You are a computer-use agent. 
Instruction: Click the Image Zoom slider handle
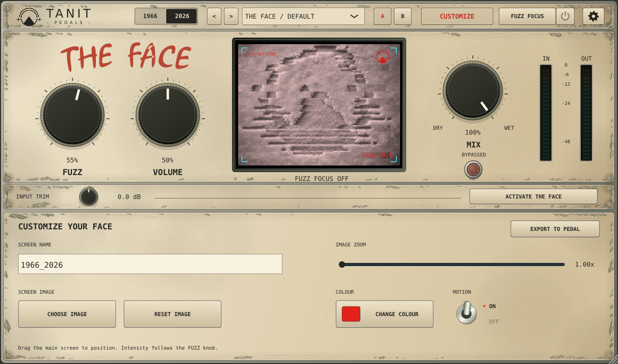coord(342,264)
